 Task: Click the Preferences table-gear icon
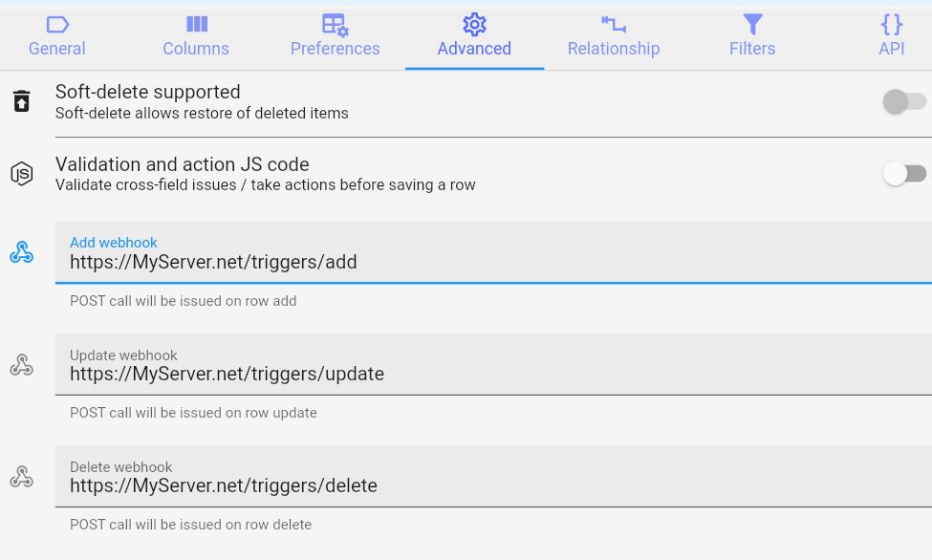tap(335, 25)
